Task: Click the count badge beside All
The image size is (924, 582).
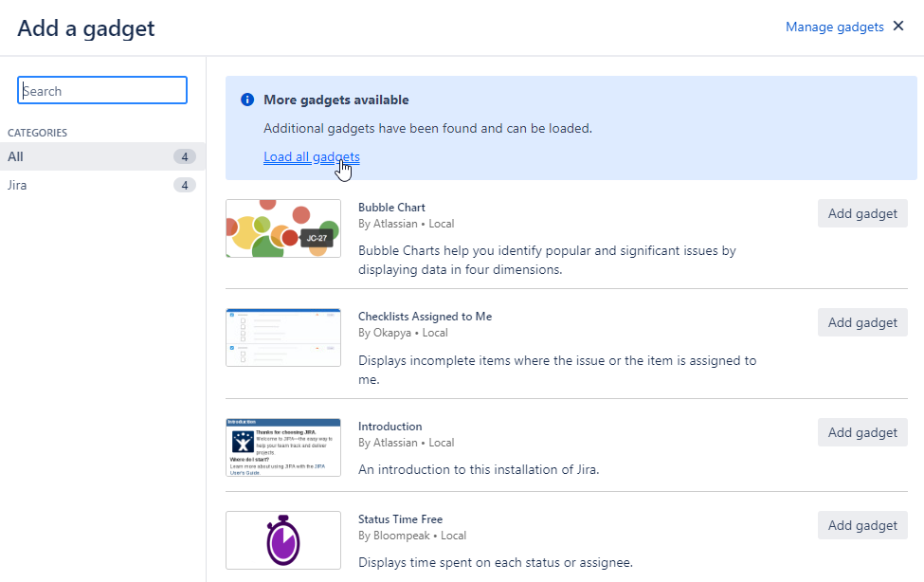Action: click(x=185, y=156)
